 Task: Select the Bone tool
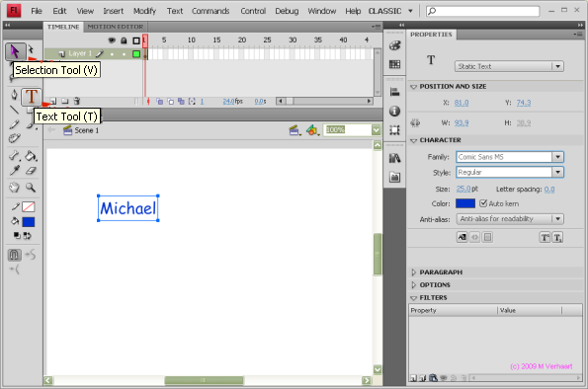tap(14, 156)
